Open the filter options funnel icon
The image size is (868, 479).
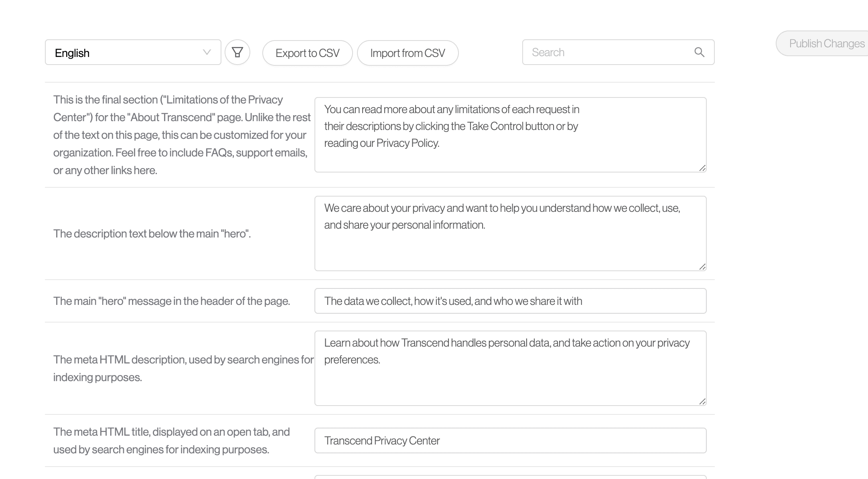click(x=237, y=53)
